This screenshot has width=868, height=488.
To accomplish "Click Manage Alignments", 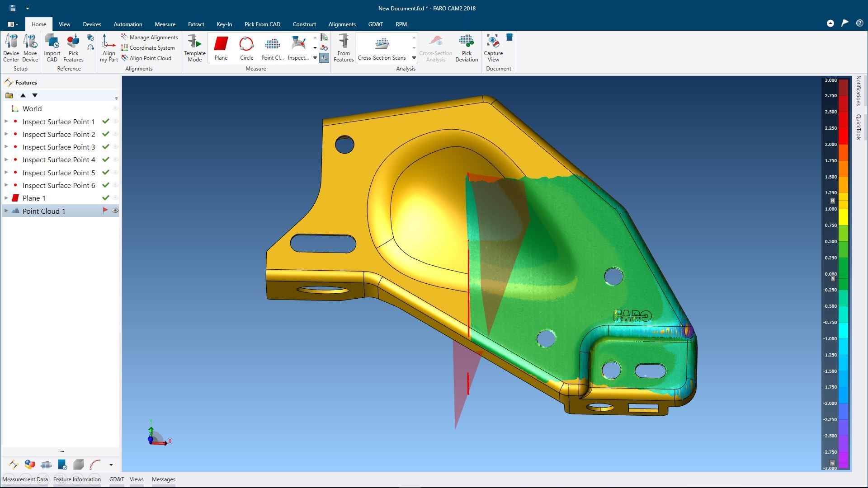I will coord(153,38).
